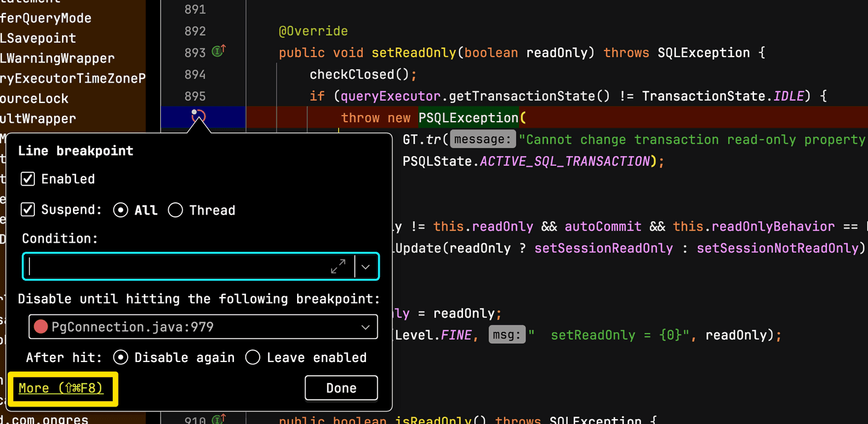
Task: Select the All suspend radio option
Action: 121,210
